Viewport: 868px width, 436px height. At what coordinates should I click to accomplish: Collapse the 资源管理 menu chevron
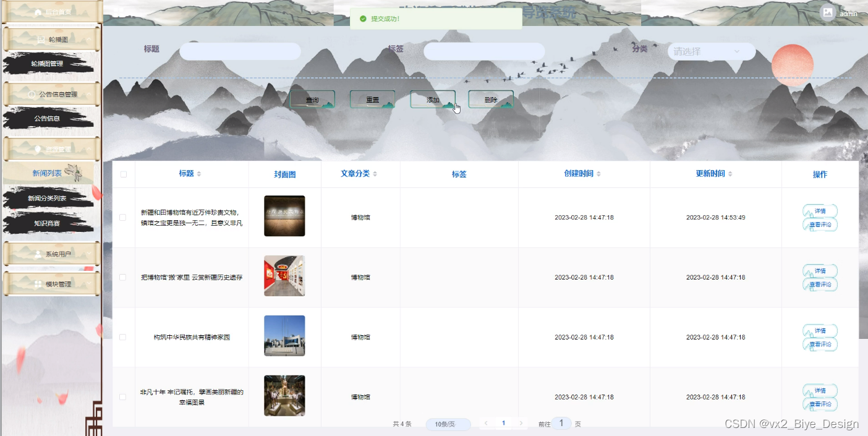coord(90,149)
